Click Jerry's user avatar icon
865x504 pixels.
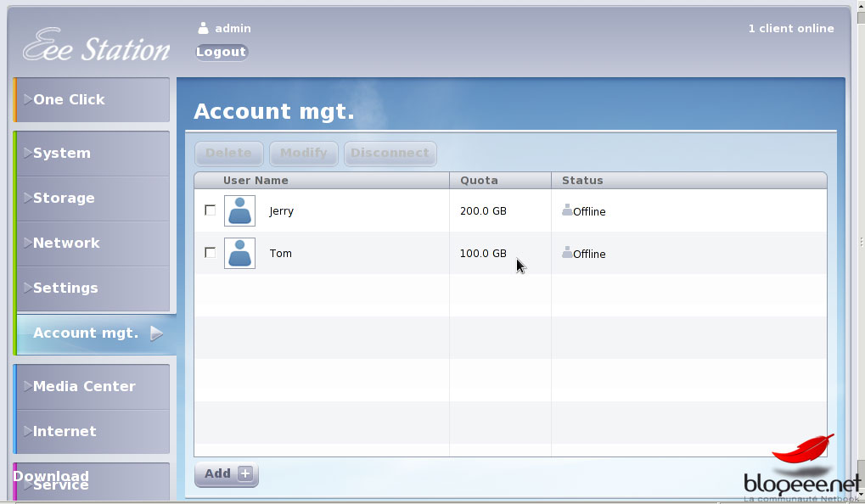(x=239, y=210)
